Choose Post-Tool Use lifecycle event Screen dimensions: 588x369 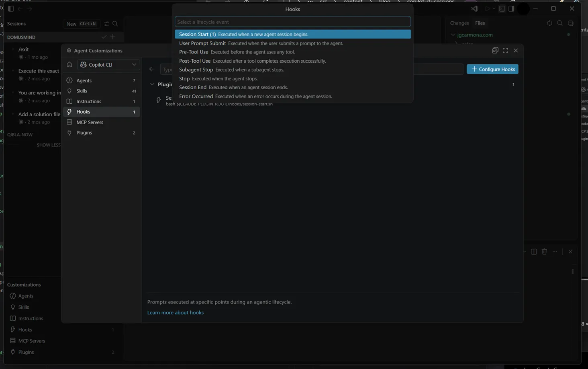pos(293,61)
